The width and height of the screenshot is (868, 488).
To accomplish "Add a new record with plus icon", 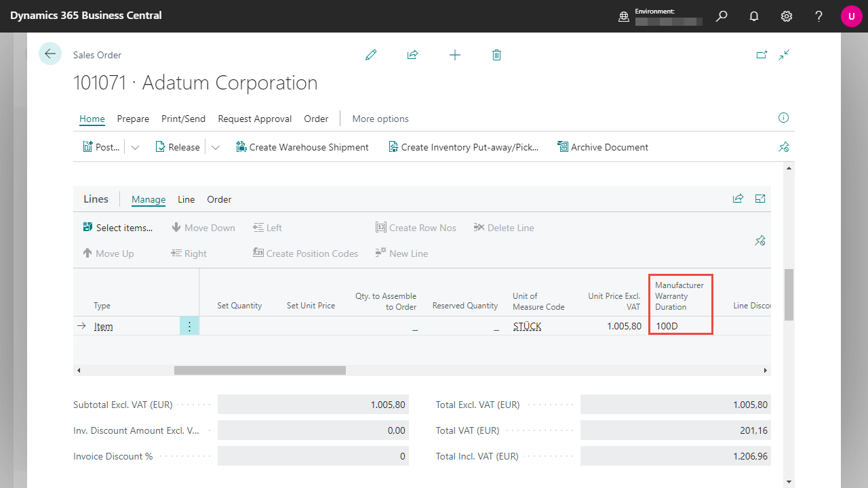I will (x=455, y=55).
